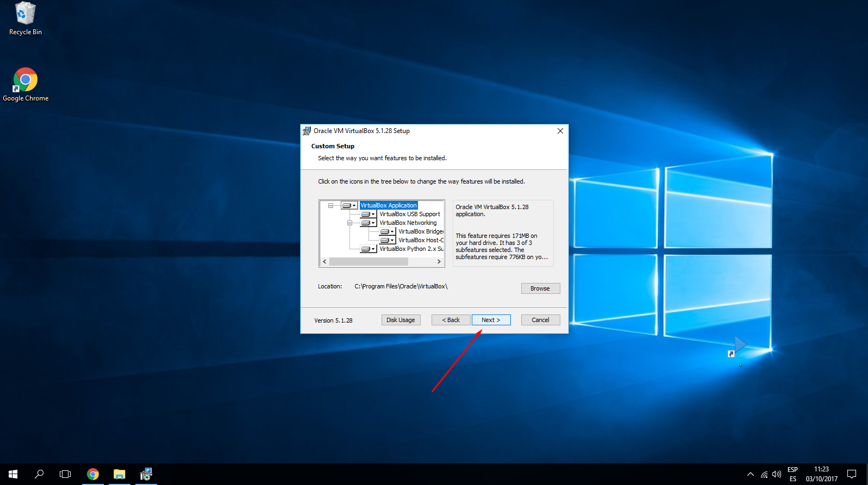Screen dimensions: 868x485
Task: Open Task View from the taskbar
Action: point(65,474)
